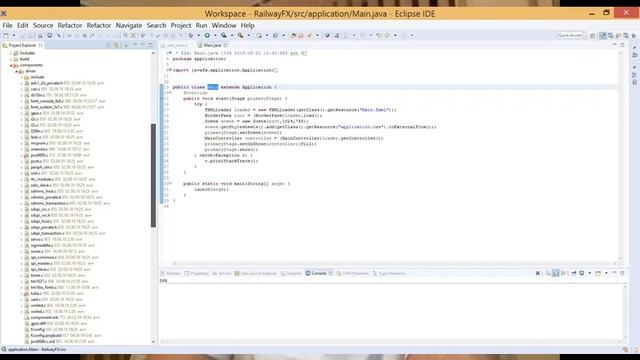The height and width of the screenshot is (360, 640).
Task: Open the Source menu
Action: (43, 25)
